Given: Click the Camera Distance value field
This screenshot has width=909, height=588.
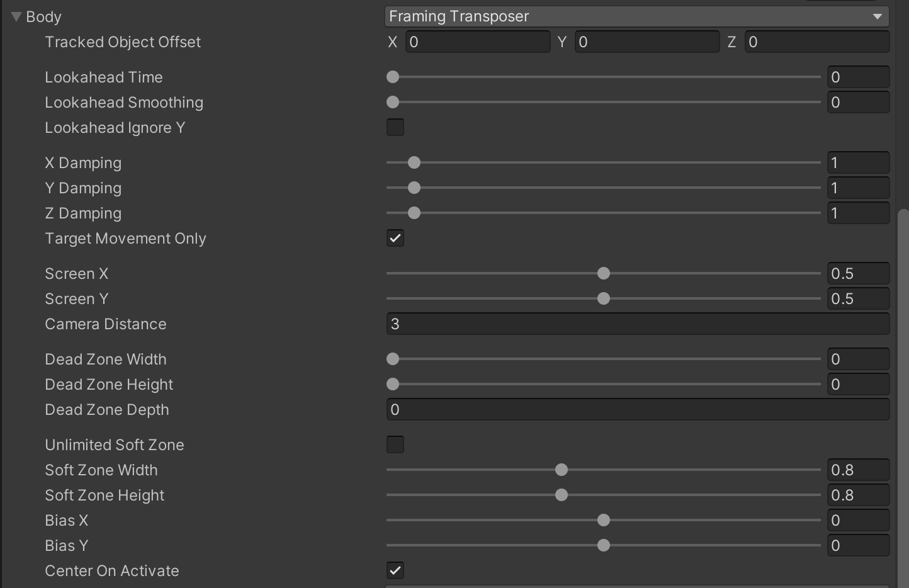Looking at the screenshot, I should (637, 324).
